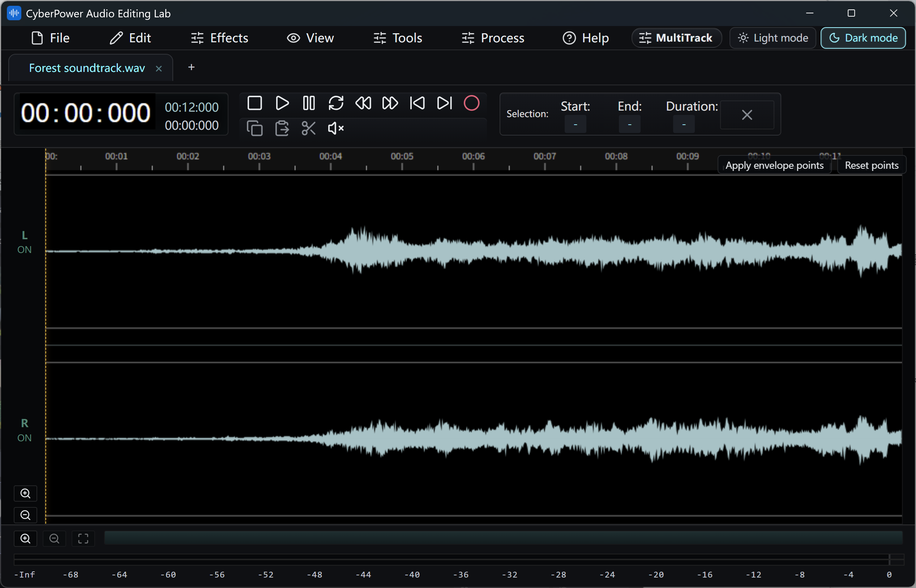This screenshot has height=588, width=916.
Task: Open the Help menu
Action: pos(586,38)
